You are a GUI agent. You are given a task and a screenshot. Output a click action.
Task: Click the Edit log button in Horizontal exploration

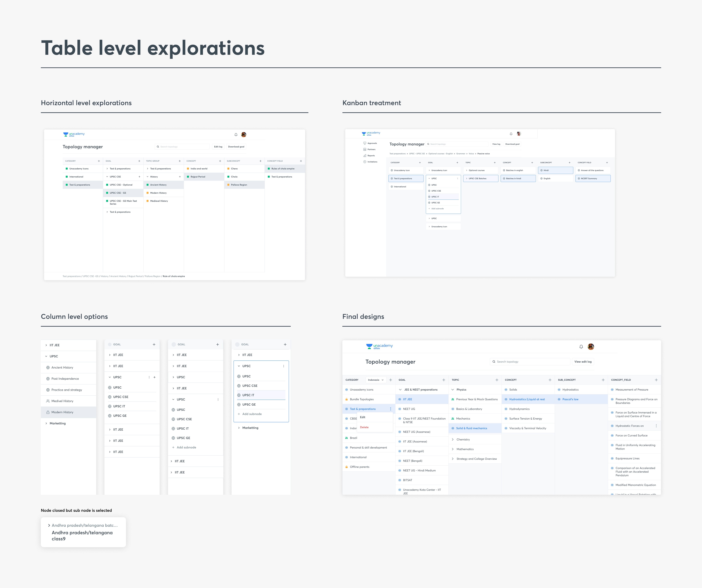pos(218,147)
